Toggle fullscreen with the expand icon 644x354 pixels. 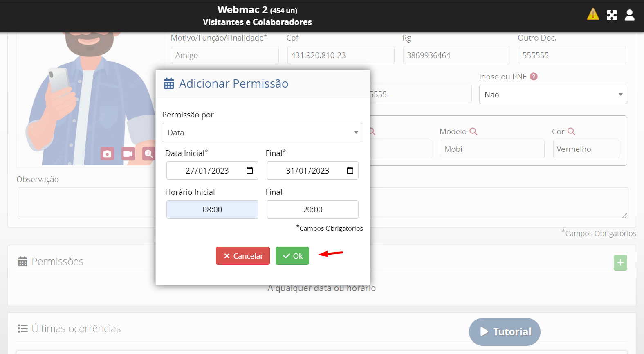tap(612, 15)
